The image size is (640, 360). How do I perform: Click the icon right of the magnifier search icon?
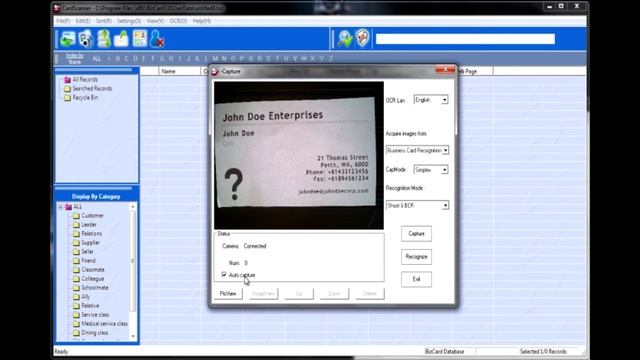click(x=362, y=39)
